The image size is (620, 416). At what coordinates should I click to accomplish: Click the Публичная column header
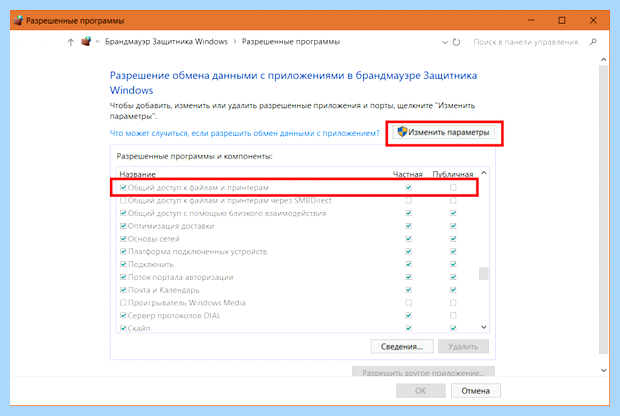coord(453,174)
